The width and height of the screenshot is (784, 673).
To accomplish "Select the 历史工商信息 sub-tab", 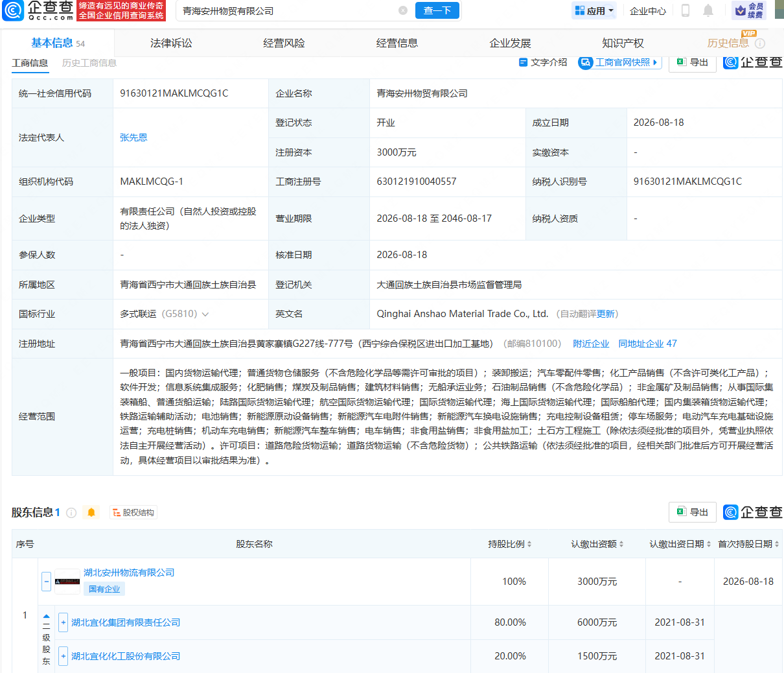I will pyautogui.click(x=89, y=63).
